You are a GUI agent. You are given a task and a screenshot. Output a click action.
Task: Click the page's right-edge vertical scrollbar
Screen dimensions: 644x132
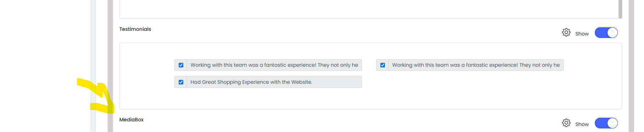(x=631, y=66)
